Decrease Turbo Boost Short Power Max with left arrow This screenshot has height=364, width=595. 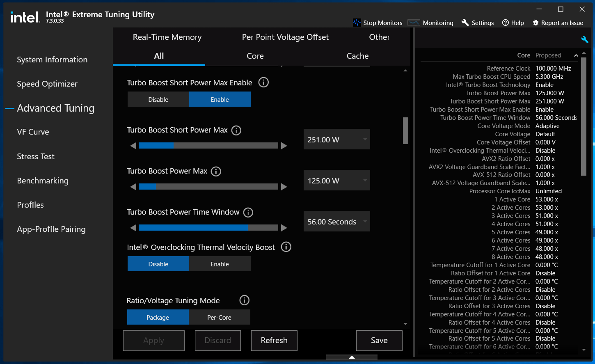133,146
